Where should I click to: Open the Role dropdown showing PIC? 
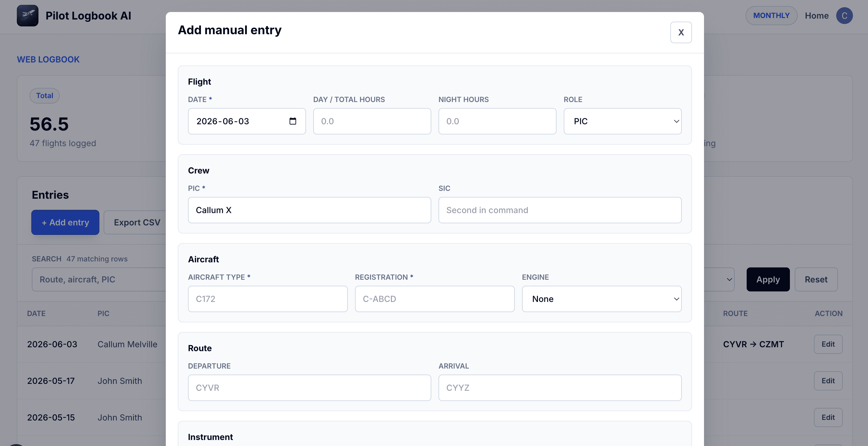point(622,121)
